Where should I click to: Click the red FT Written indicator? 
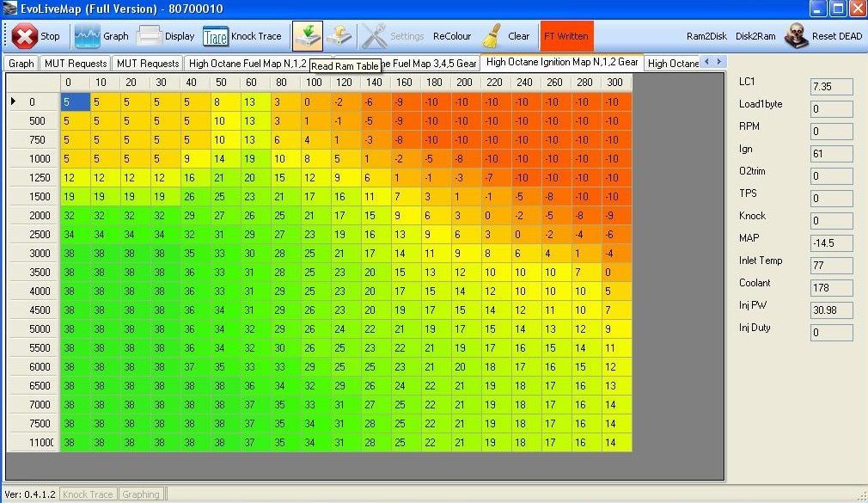tap(566, 37)
